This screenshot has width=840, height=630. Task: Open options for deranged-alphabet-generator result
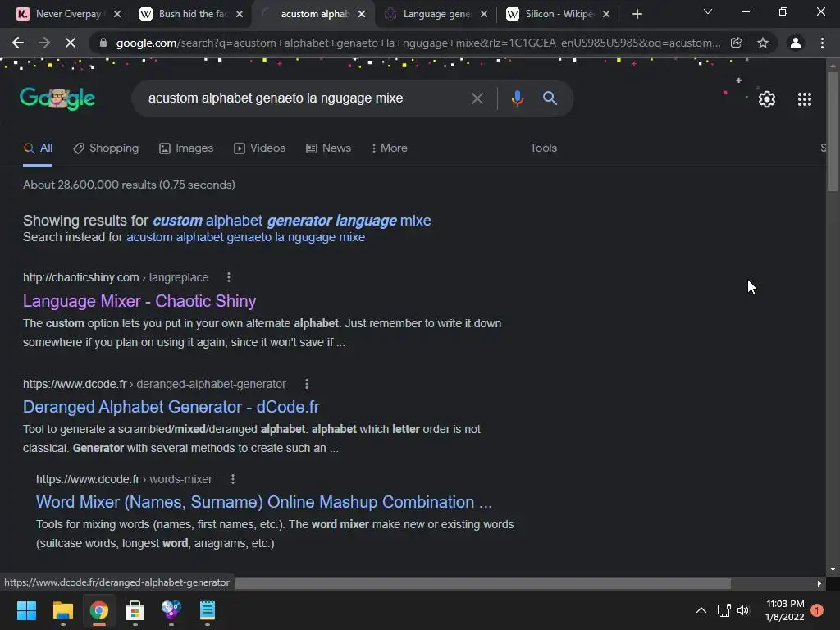tap(307, 384)
